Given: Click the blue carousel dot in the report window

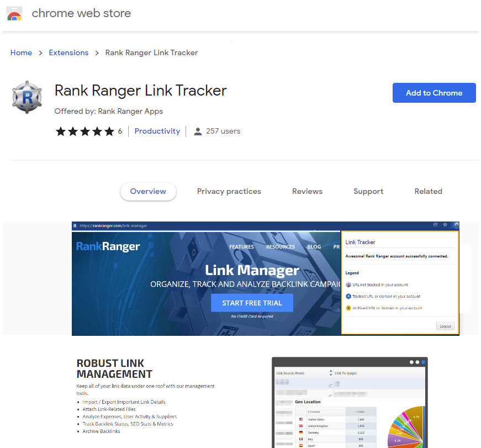Looking at the screenshot, I should (424, 362).
